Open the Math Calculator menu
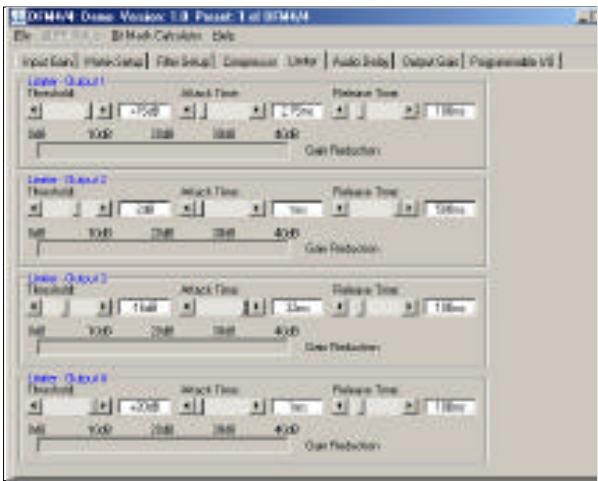 tap(156, 36)
